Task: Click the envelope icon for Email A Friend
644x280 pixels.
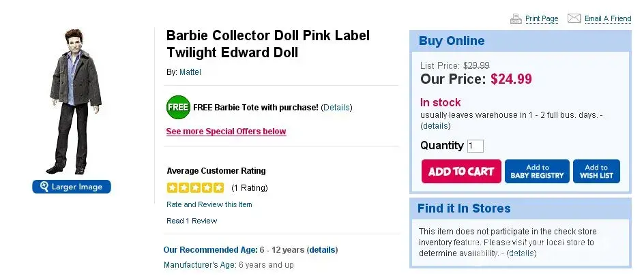Action: click(574, 18)
